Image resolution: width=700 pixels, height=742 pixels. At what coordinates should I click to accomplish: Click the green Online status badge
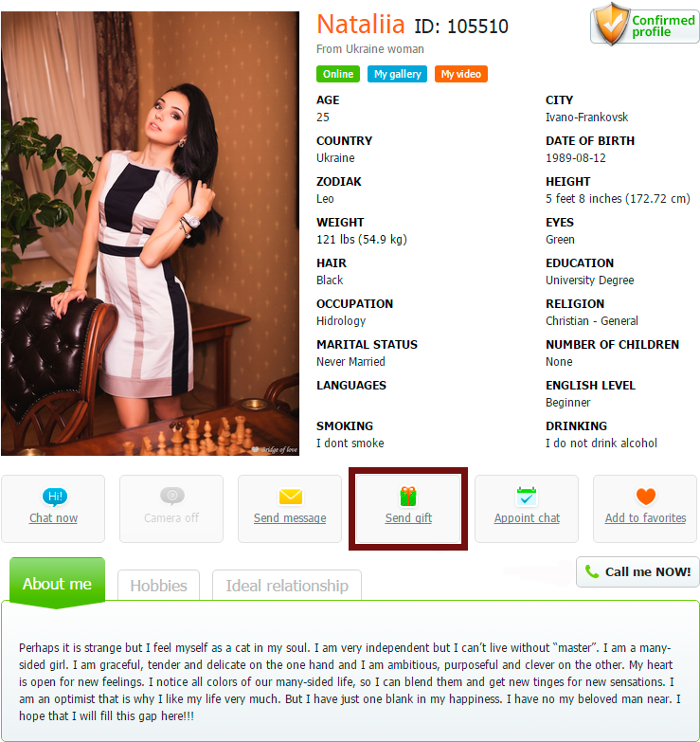pos(338,74)
